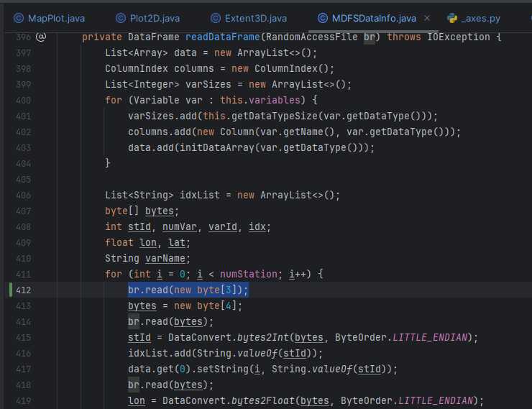Close the MDFSDataInfo.java tab
532x409 pixels.
(x=428, y=18)
